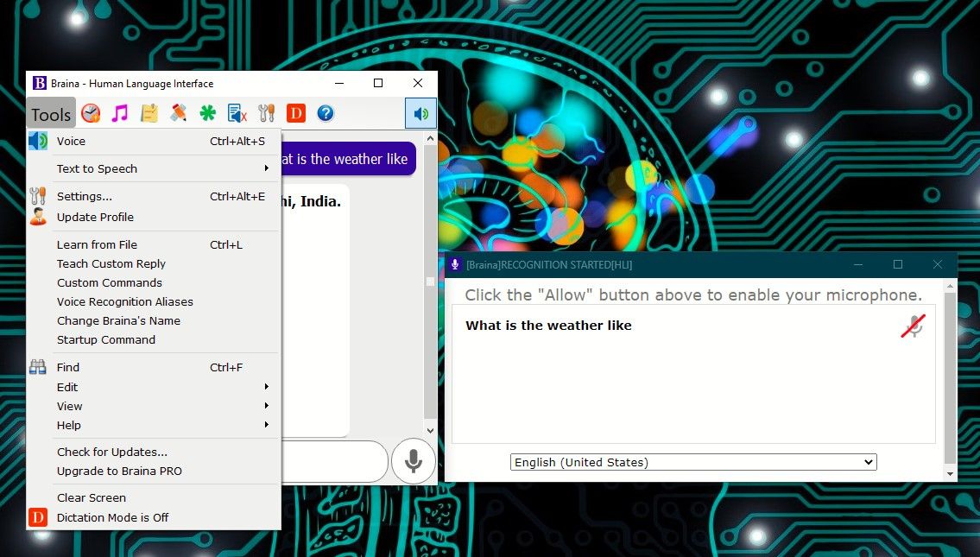Open the wrench and screwdriver toolbar icon
This screenshot has width=980, height=557.
coord(266,113)
